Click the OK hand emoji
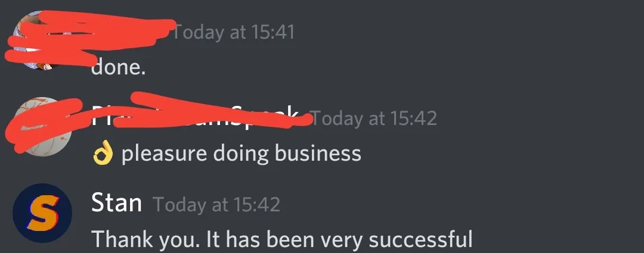644x253 pixels. click(x=103, y=153)
